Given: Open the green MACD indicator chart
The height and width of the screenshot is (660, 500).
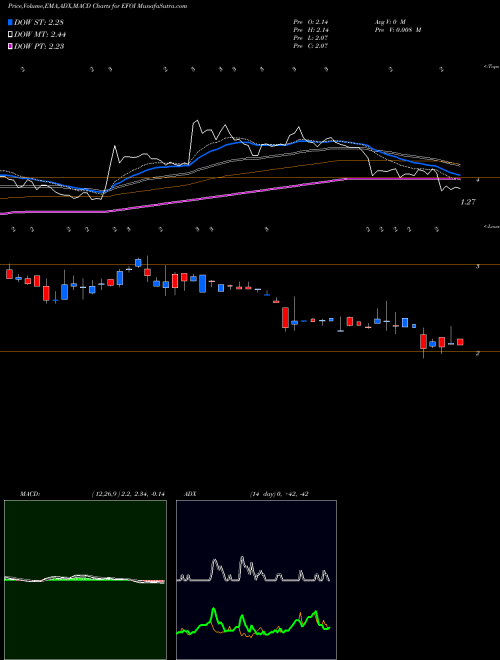Looking at the screenshot, I should (x=85, y=580).
